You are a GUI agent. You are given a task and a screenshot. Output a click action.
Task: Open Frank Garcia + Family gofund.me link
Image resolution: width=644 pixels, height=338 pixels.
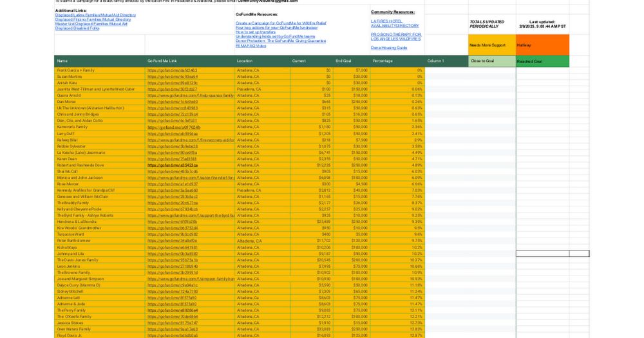pos(172,70)
